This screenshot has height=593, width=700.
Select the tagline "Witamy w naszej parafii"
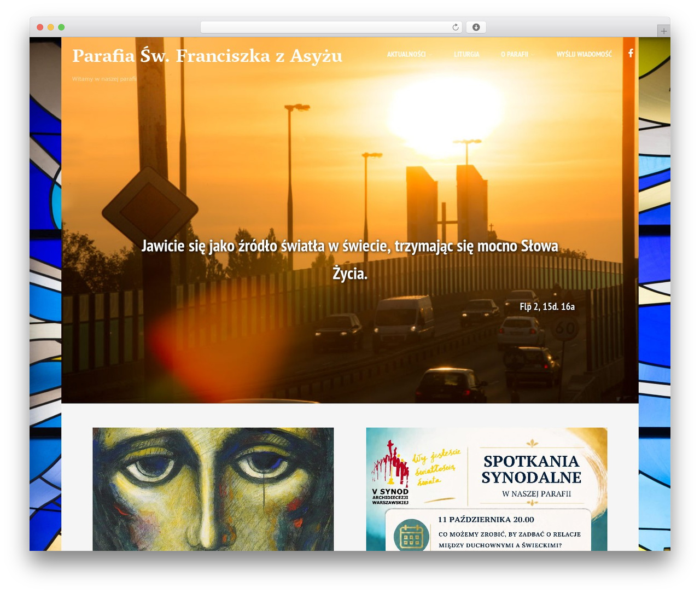click(x=104, y=79)
